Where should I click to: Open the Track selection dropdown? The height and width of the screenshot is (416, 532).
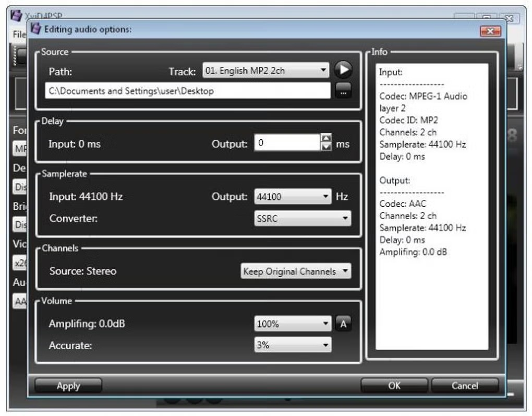pos(265,70)
